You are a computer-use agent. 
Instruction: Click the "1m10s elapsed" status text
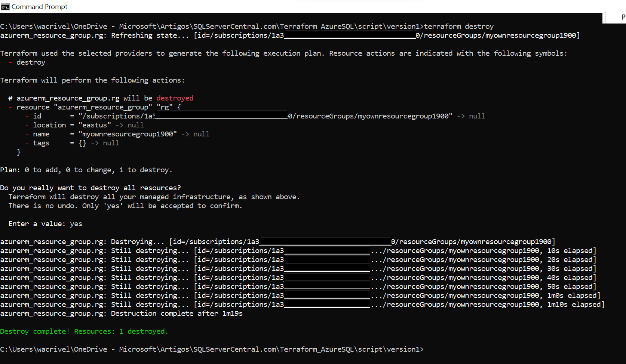574,305
